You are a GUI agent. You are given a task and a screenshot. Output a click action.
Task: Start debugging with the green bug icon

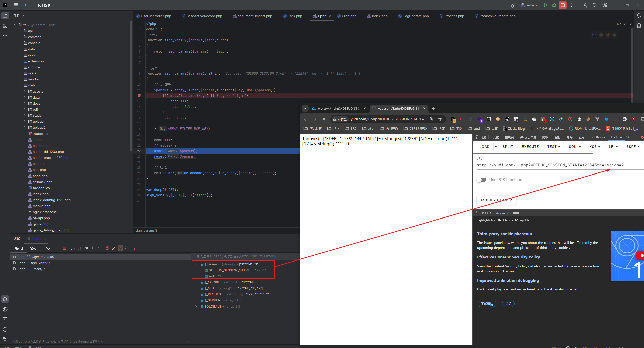(x=554, y=5)
